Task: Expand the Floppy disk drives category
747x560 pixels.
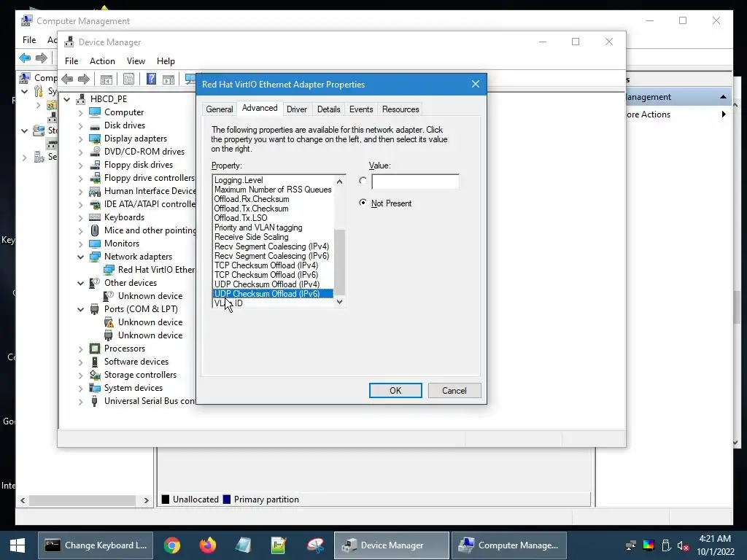Action: 80,166
